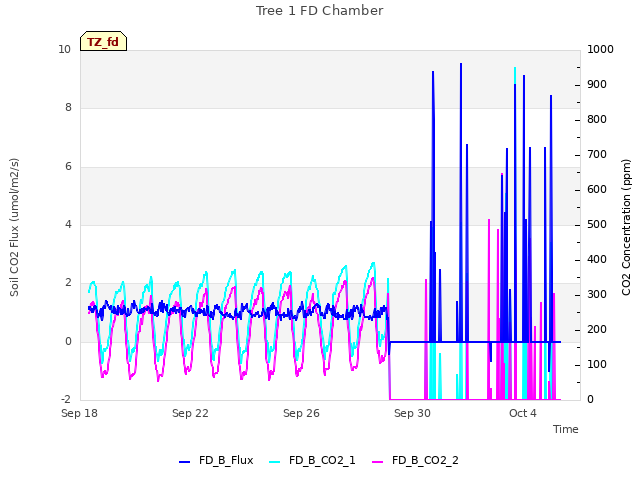This screenshot has width=640, height=480.
Task: Click the CO2 Concentration (ppm) axis title
Action: pyautogui.click(x=626, y=227)
